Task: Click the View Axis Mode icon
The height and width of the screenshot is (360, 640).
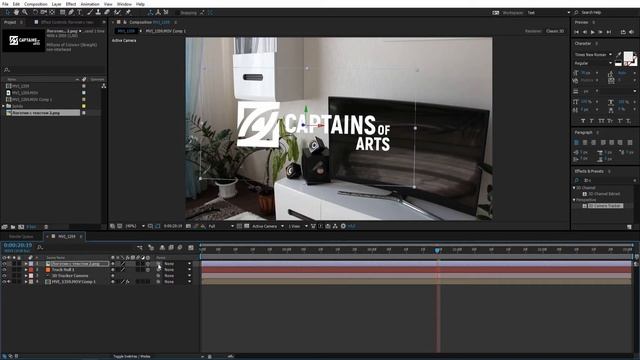Action: click(166, 13)
